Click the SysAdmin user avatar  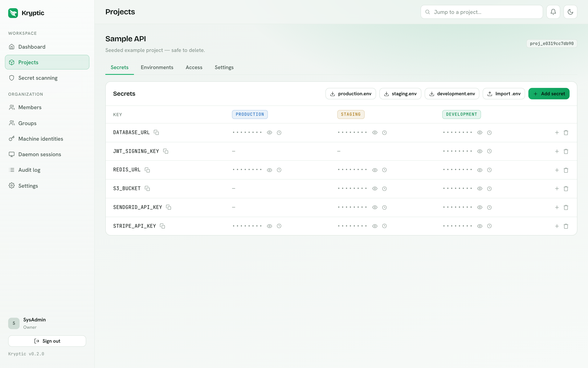[x=14, y=323]
